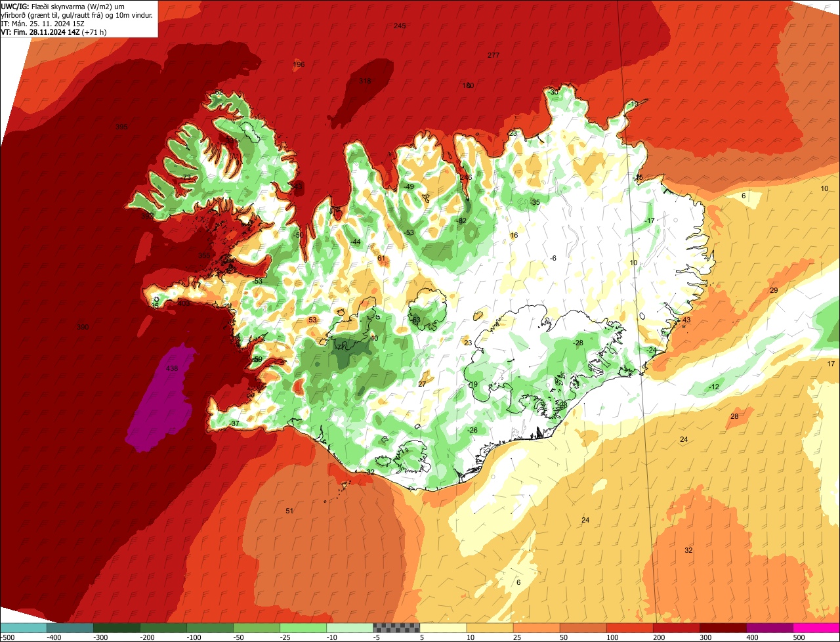Select the checkered -5 to 5 legend swatch
840x642 pixels.
[396, 628]
